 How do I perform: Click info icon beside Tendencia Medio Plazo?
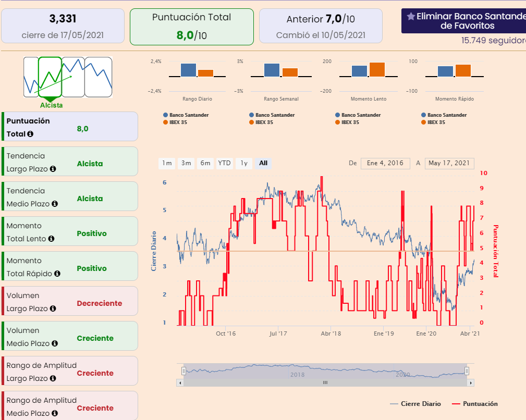[55, 204]
